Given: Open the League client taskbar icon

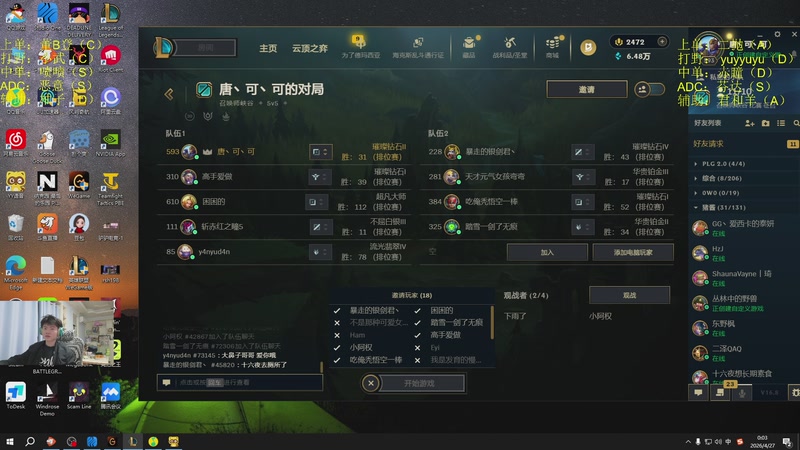Looking at the screenshot, I should point(133,441).
